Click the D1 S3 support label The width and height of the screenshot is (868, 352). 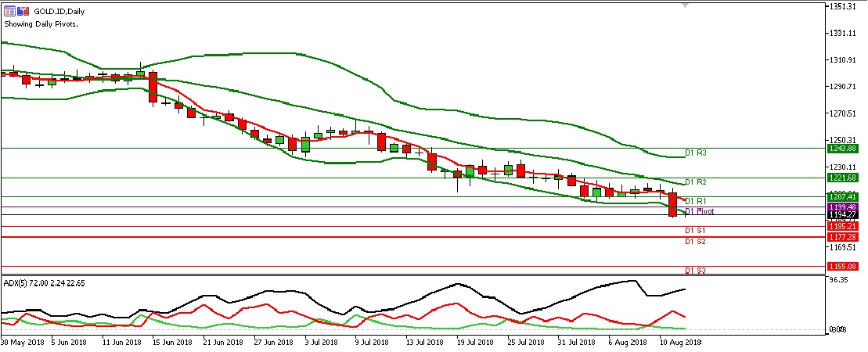tap(696, 271)
